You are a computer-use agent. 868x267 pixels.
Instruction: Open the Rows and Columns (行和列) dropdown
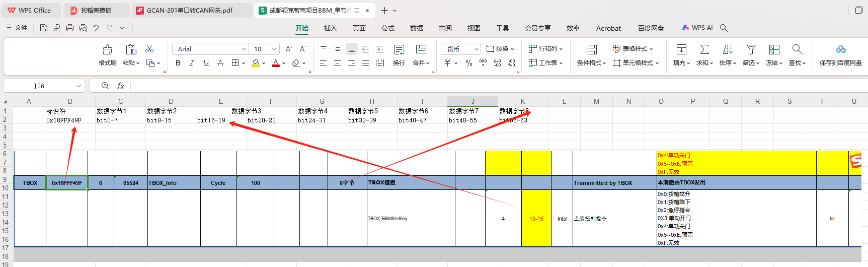545,49
